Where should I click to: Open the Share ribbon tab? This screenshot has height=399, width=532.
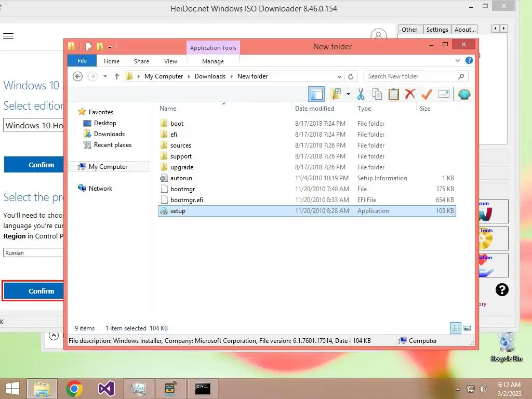tap(141, 61)
